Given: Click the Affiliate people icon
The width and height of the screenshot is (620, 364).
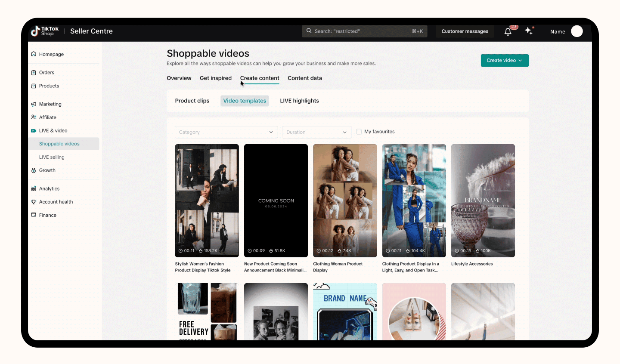Looking at the screenshot, I should pos(34,117).
